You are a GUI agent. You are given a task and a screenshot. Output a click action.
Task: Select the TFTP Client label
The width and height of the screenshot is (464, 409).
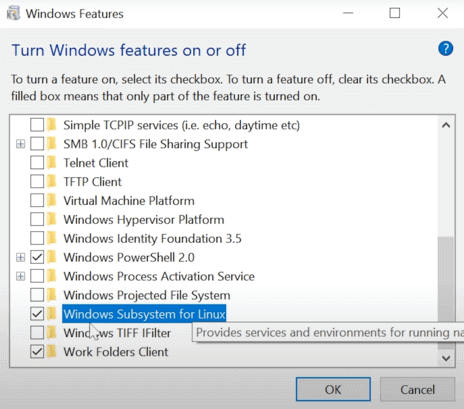click(93, 182)
